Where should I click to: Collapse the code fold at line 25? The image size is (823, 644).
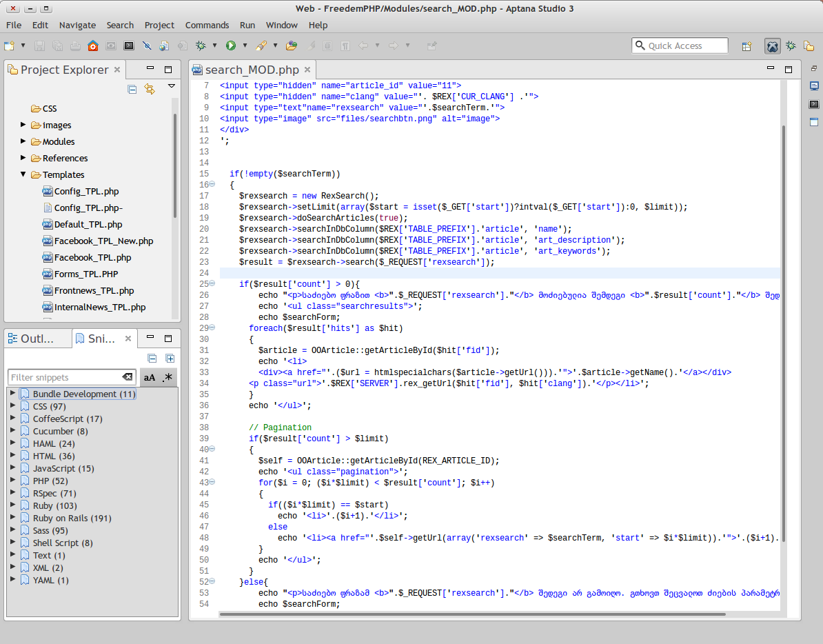click(212, 284)
